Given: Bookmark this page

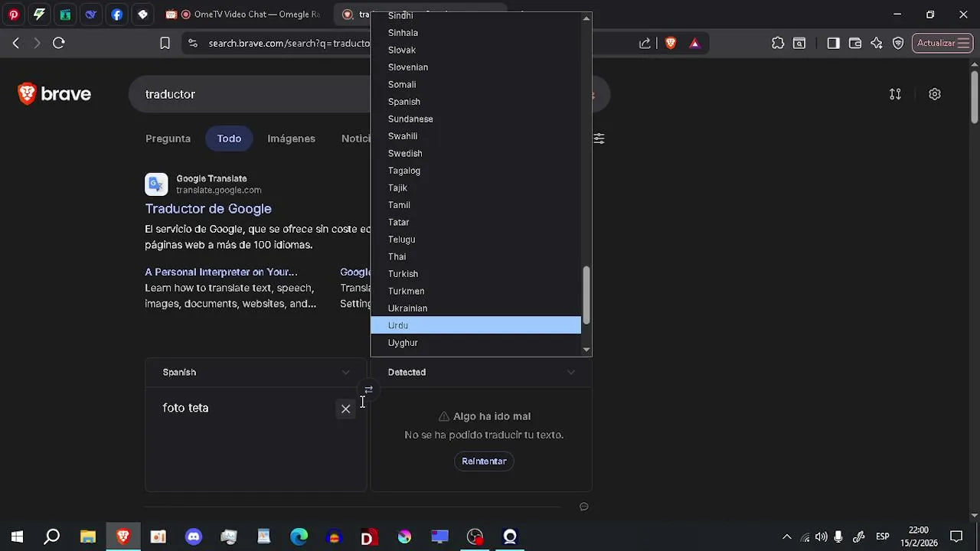Looking at the screenshot, I should (x=165, y=44).
